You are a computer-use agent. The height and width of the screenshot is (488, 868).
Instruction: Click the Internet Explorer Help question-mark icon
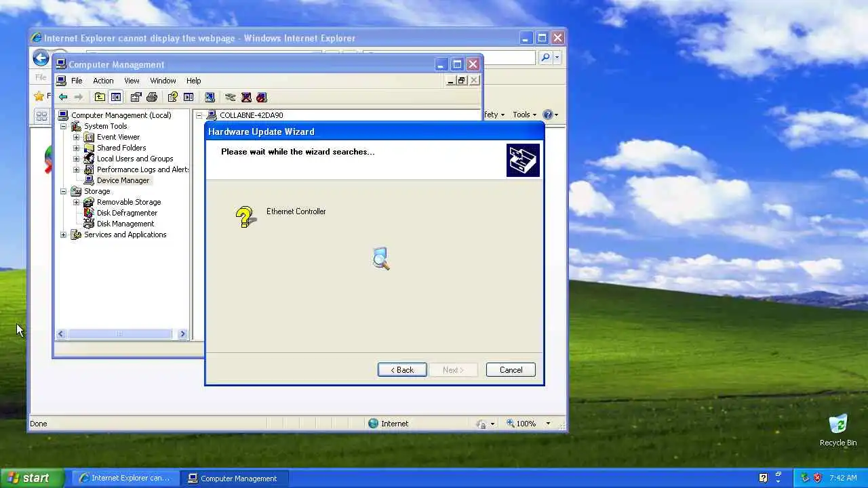[548, 115]
